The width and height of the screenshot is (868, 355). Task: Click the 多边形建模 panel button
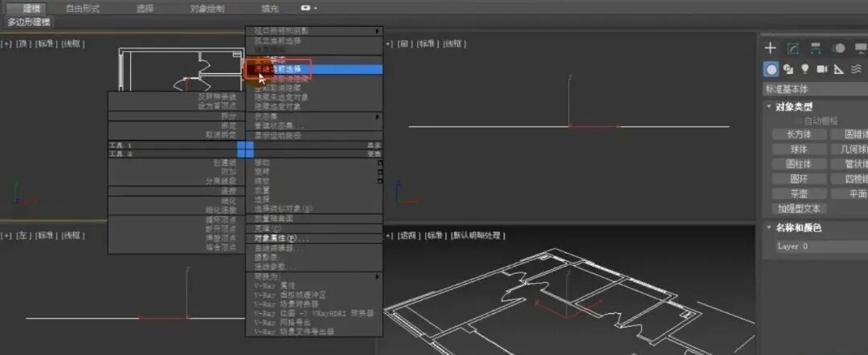pyautogui.click(x=29, y=22)
